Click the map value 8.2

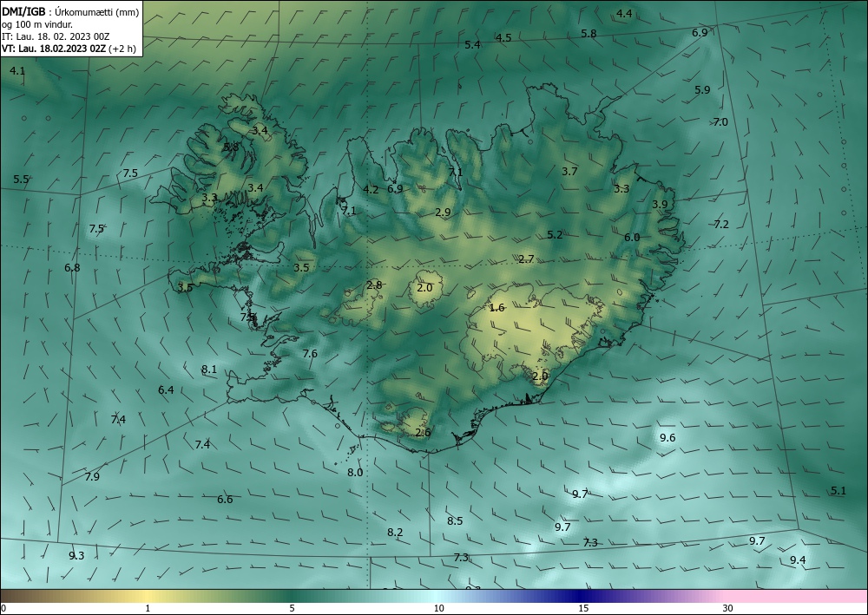pos(395,533)
